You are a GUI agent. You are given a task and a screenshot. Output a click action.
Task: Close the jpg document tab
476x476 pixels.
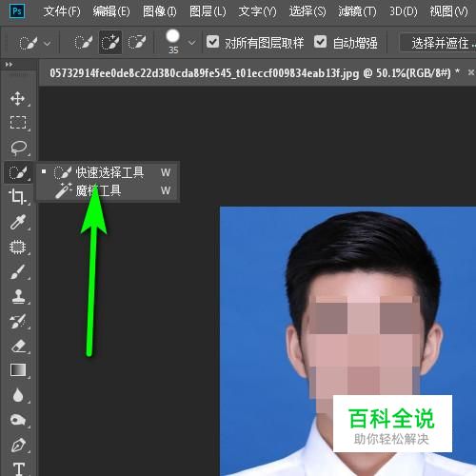pos(471,72)
